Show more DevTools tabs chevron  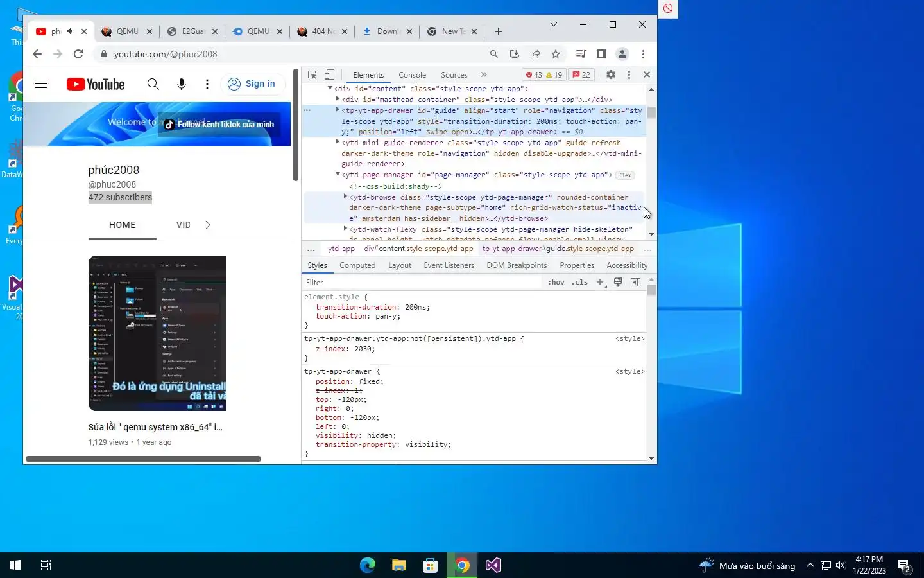(484, 74)
